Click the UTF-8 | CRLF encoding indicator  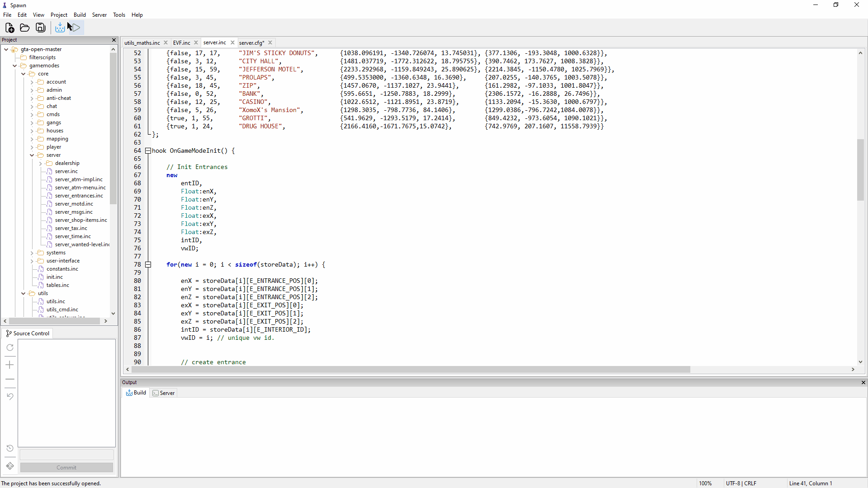(x=741, y=483)
